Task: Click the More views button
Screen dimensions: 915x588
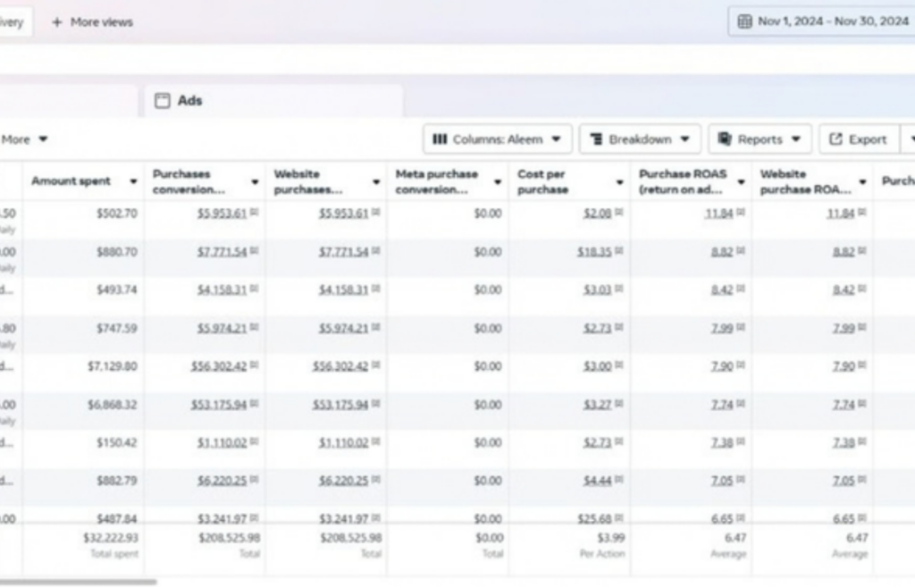Action: [93, 22]
